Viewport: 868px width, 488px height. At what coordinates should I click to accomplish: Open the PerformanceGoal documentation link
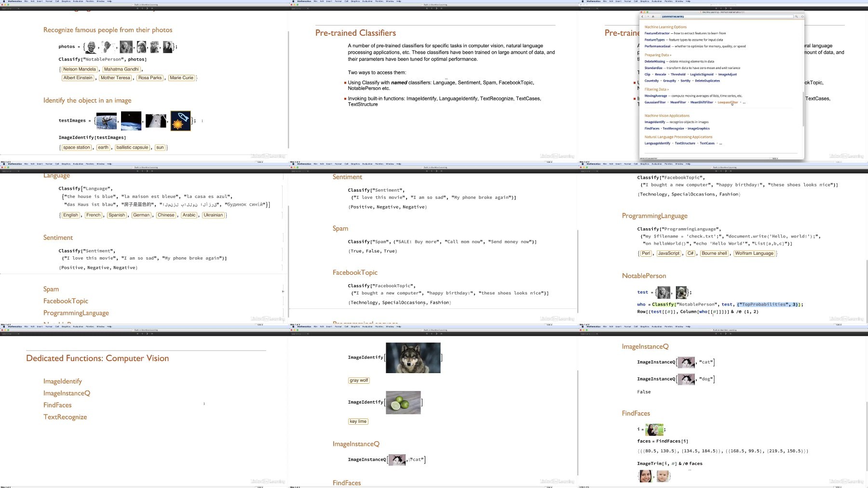coord(657,46)
